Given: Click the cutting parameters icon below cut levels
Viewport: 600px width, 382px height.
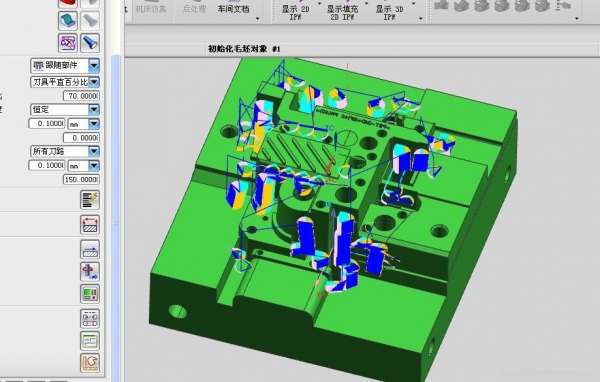Looking at the screenshot, I should click(x=90, y=249).
